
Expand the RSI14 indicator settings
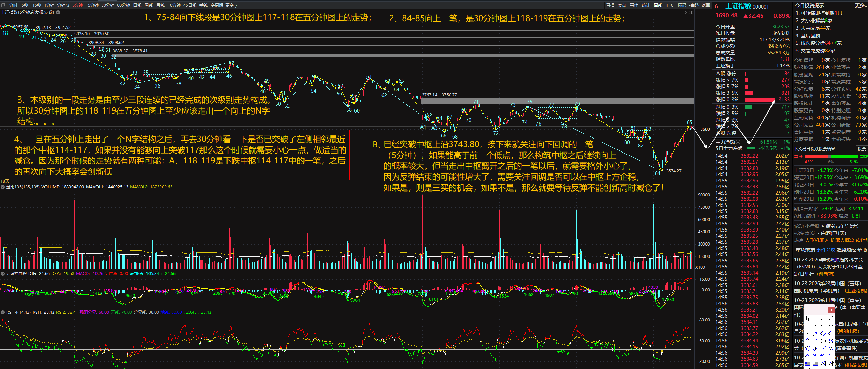coord(3,312)
